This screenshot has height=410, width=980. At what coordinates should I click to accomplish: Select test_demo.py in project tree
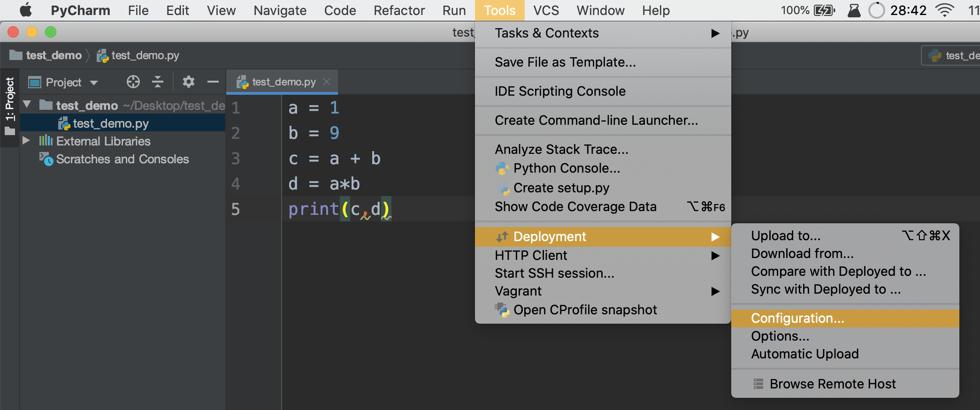122,123
